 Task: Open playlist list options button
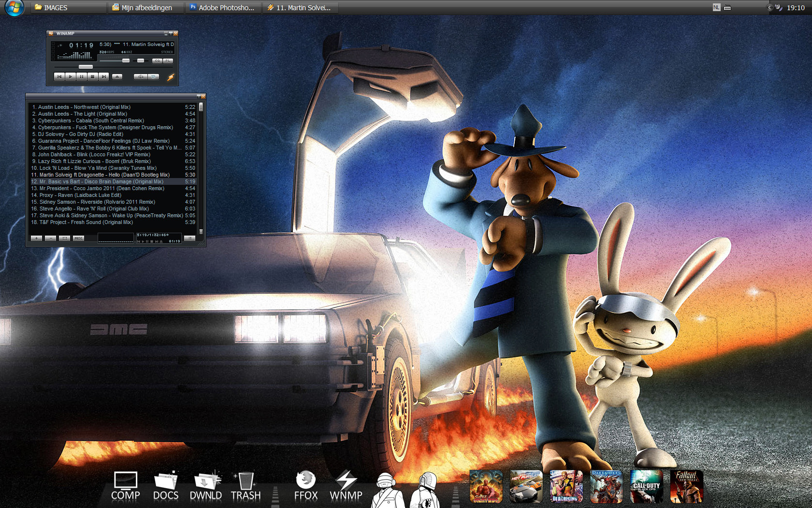[189, 238]
